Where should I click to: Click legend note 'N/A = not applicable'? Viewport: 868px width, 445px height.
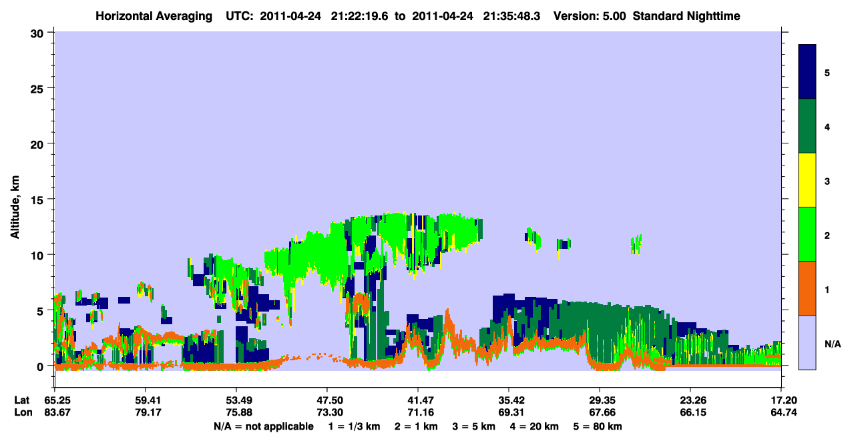pyautogui.click(x=264, y=426)
